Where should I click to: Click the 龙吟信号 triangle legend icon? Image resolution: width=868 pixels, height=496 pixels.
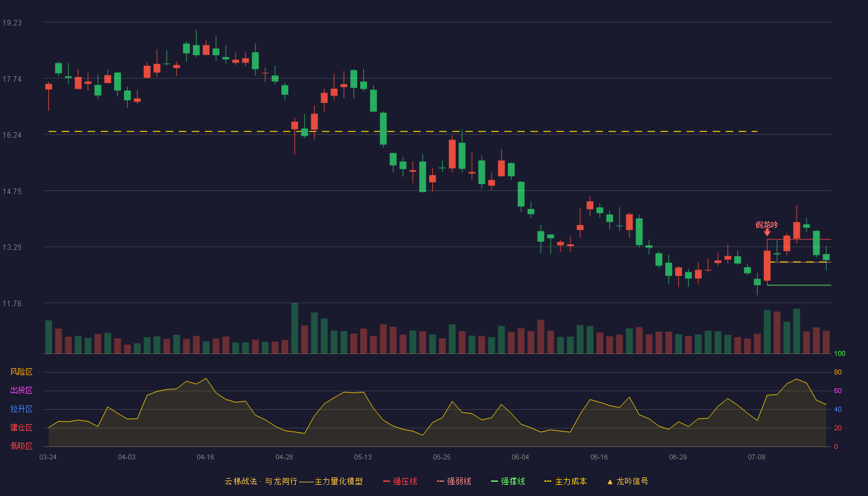609,482
